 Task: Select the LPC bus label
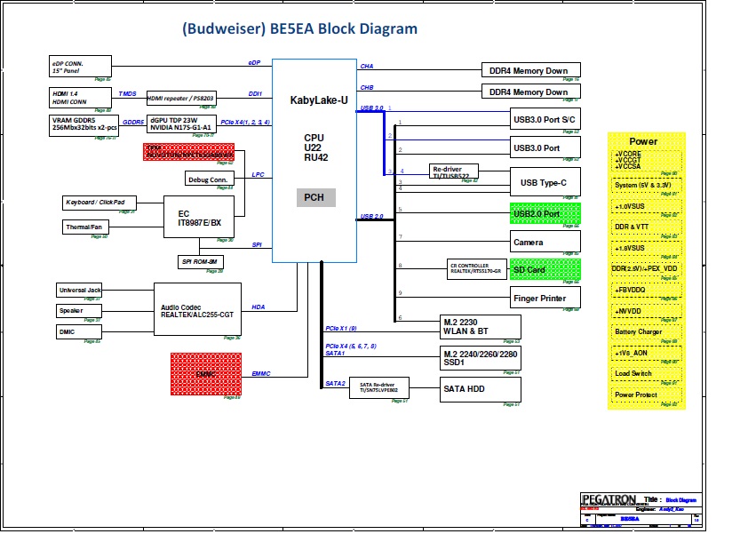pyautogui.click(x=258, y=175)
